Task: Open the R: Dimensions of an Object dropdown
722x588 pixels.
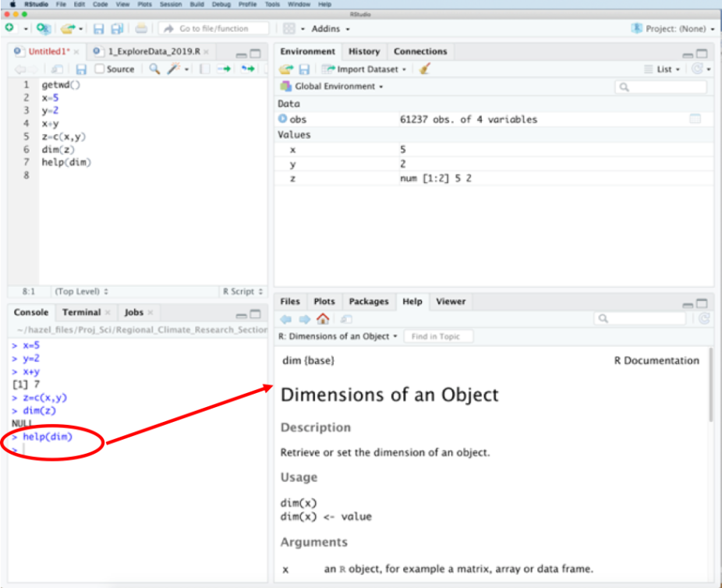Action: (x=338, y=336)
